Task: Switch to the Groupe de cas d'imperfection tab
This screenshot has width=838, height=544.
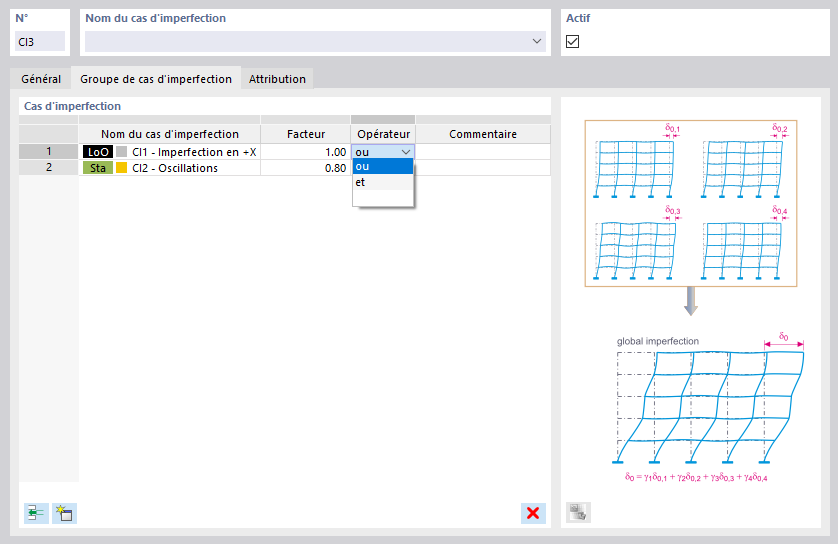Action: point(156,79)
